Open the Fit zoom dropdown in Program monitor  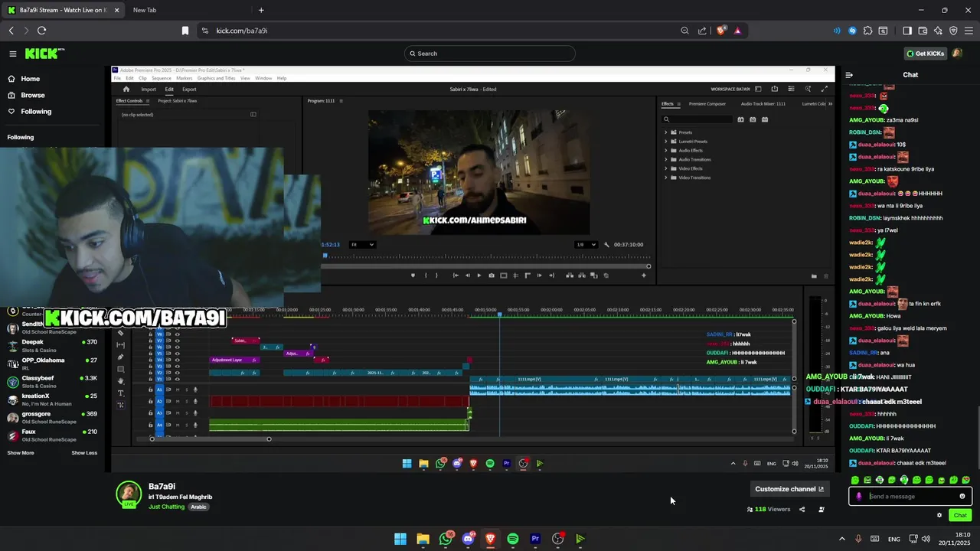(x=362, y=245)
